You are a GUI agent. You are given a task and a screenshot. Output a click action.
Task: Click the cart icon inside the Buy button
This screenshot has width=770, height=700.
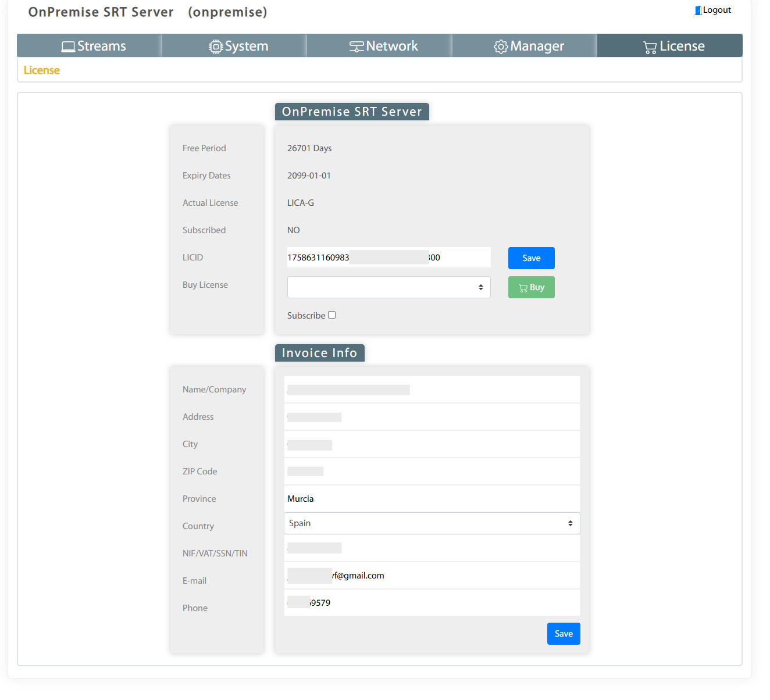pyautogui.click(x=524, y=287)
